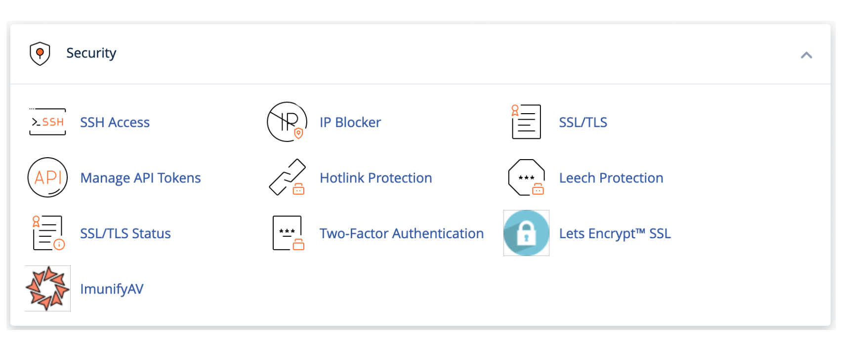The width and height of the screenshot is (868, 342).
Task: Click the SSH Access terminal icon
Action: click(47, 122)
